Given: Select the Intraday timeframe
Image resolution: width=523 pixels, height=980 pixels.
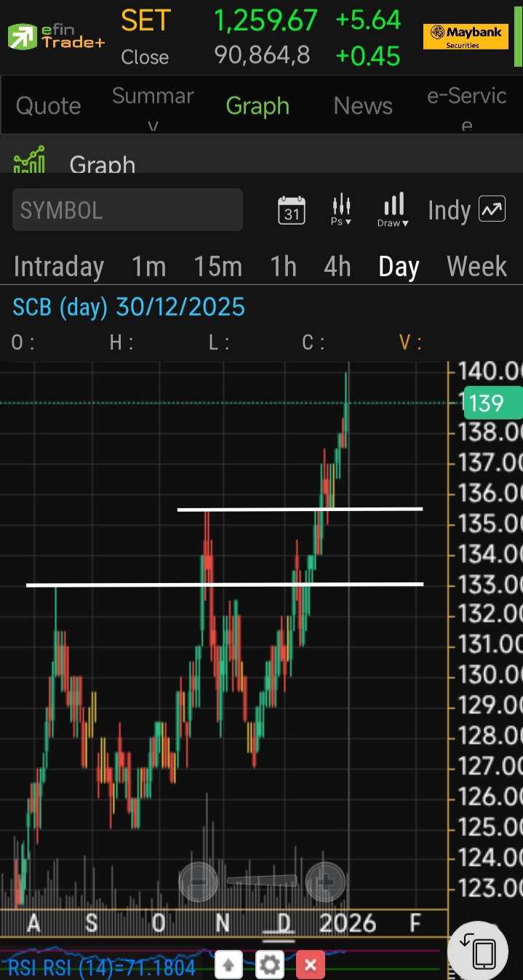Looking at the screenshot, I should 59,267.
